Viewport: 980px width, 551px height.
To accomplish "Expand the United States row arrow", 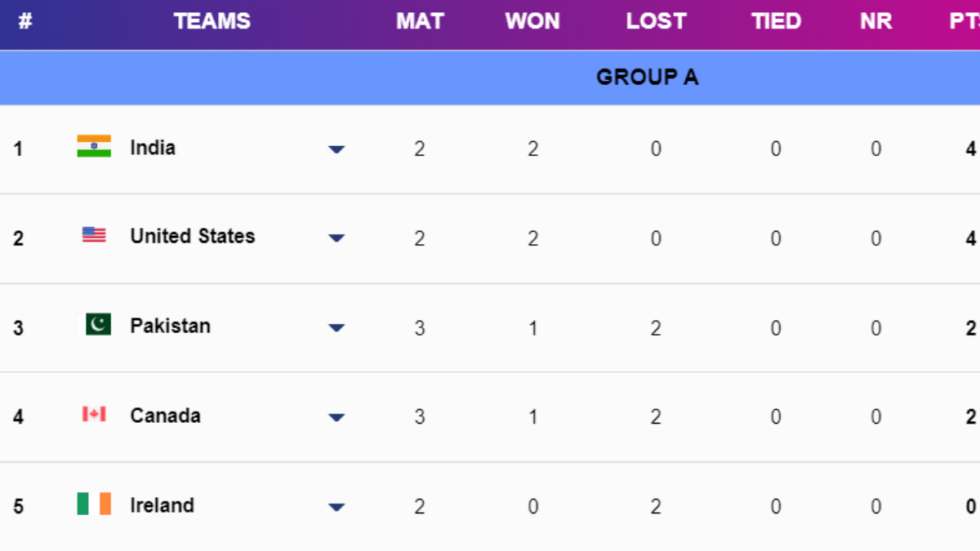I will (336, 238).
